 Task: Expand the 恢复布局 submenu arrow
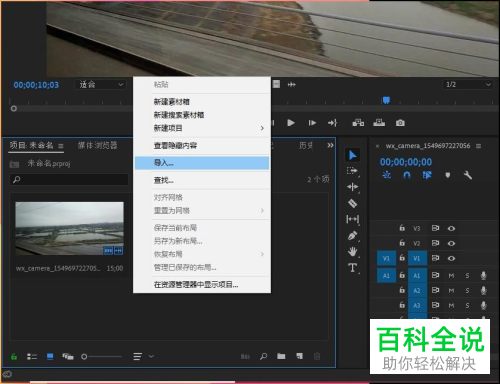[262, 254]
